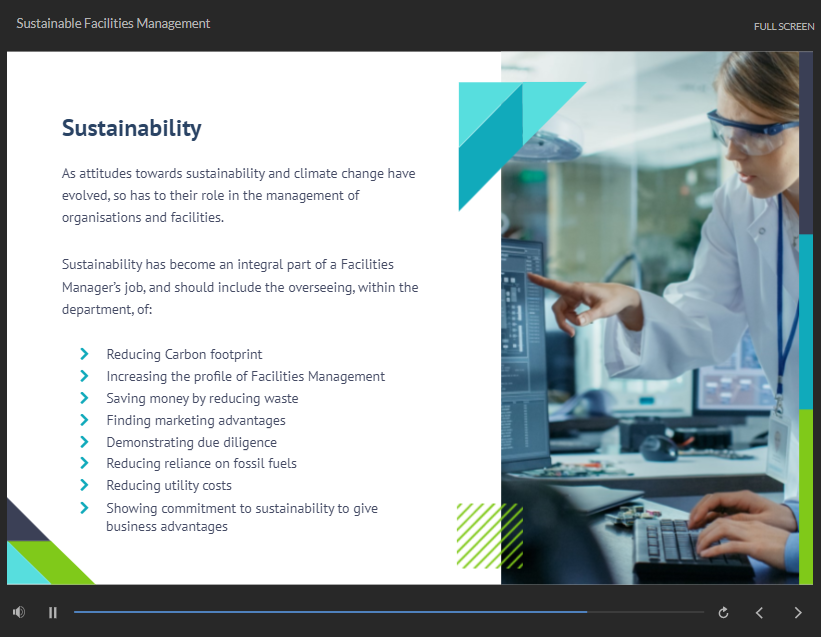Click the chevron beside Demonstrating due diligence

(x=85, y=442)
